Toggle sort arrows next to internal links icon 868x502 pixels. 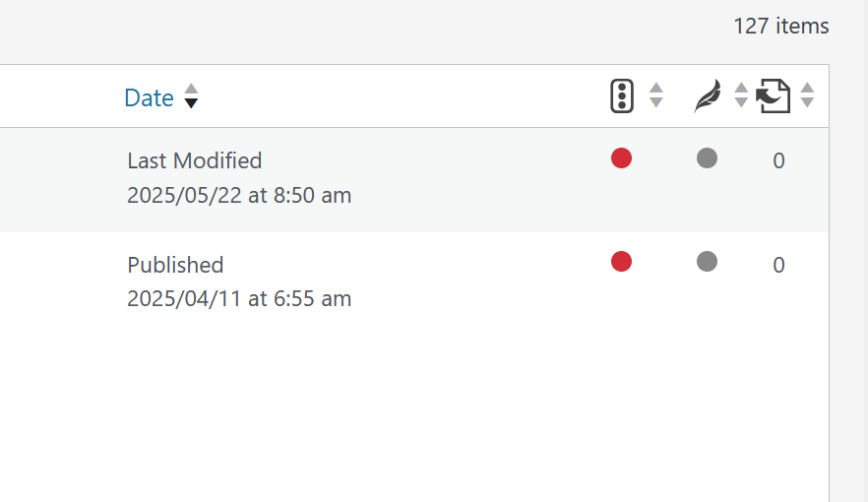807,95
